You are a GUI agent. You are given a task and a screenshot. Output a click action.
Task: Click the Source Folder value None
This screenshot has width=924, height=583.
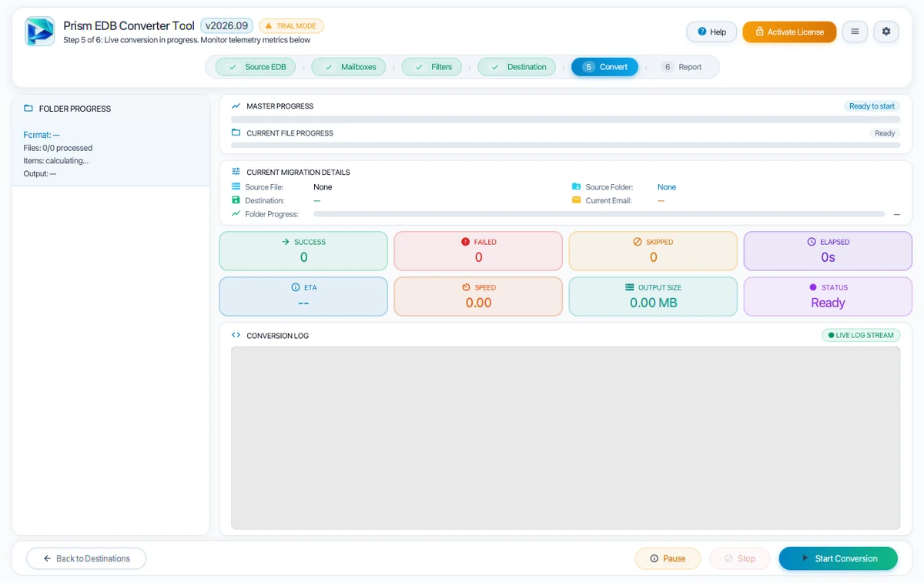coord(667,187)
